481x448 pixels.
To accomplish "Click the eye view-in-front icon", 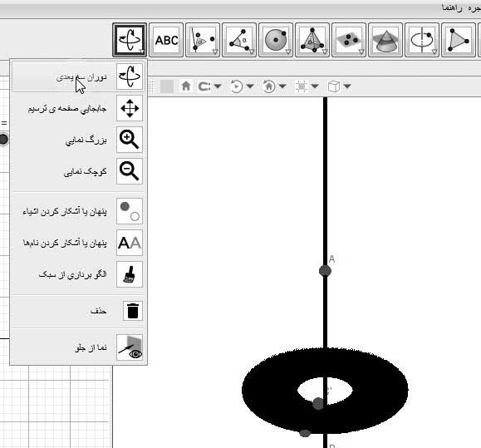I will 130,347.
